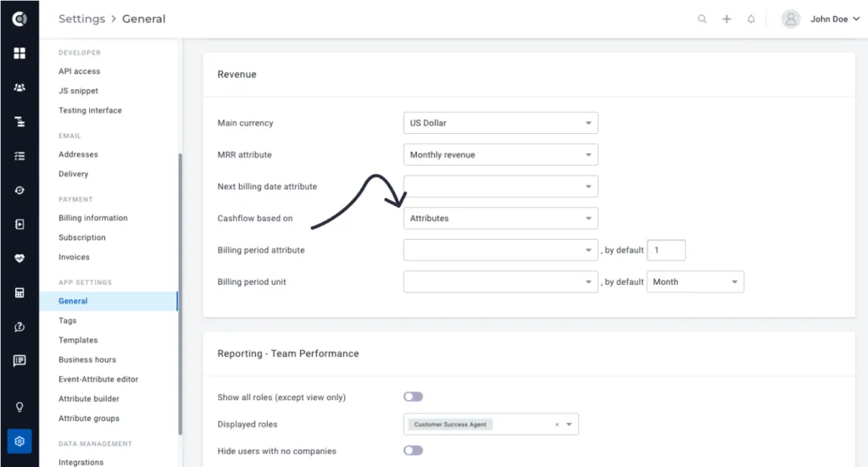Open the playbook play-document icon
Viewport: 868px width, 467px height.
(x=19, y=224)
